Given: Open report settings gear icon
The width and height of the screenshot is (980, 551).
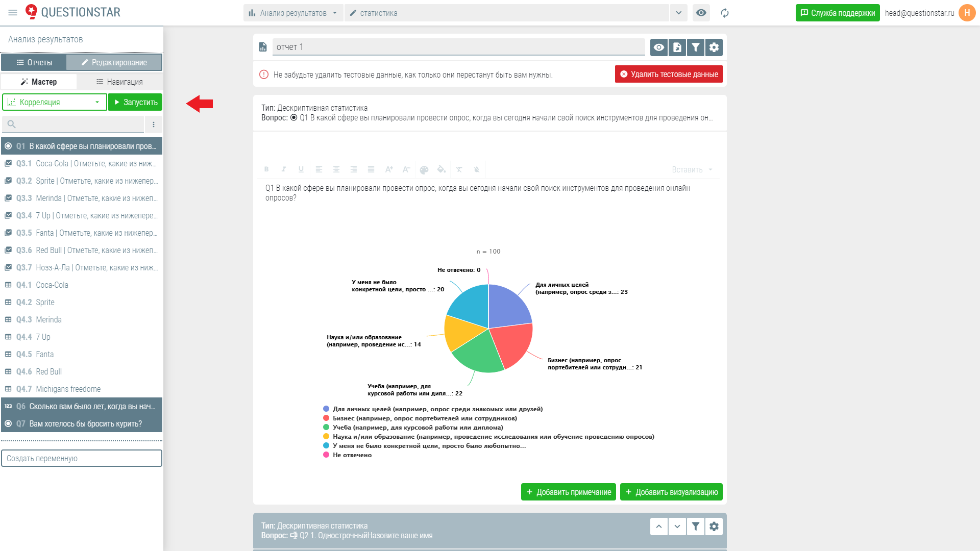Looking at the screenshot, I should (x=714, y=47).
